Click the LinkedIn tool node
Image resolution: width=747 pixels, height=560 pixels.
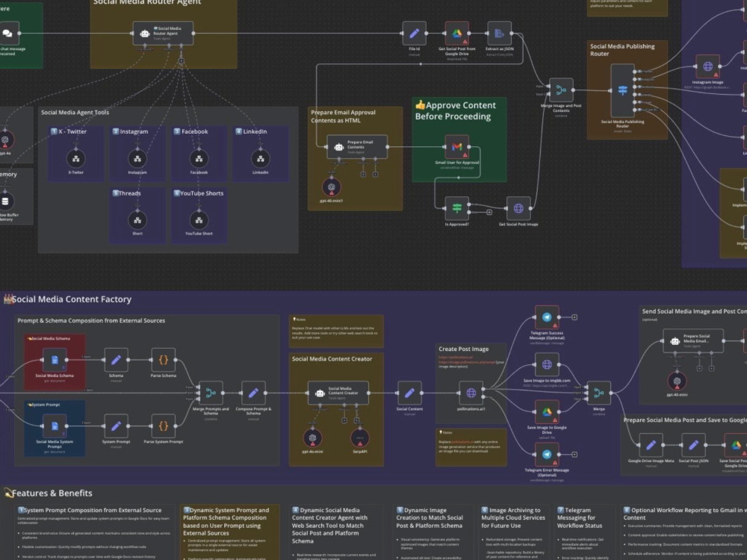pos(260,158)
